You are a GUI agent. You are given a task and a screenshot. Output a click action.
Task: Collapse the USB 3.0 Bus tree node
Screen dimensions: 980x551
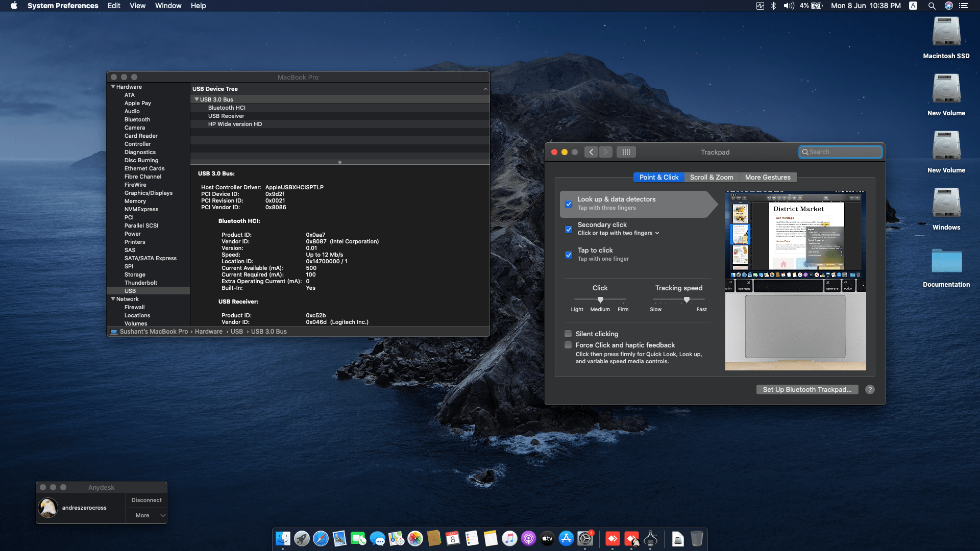coord(197,99)
